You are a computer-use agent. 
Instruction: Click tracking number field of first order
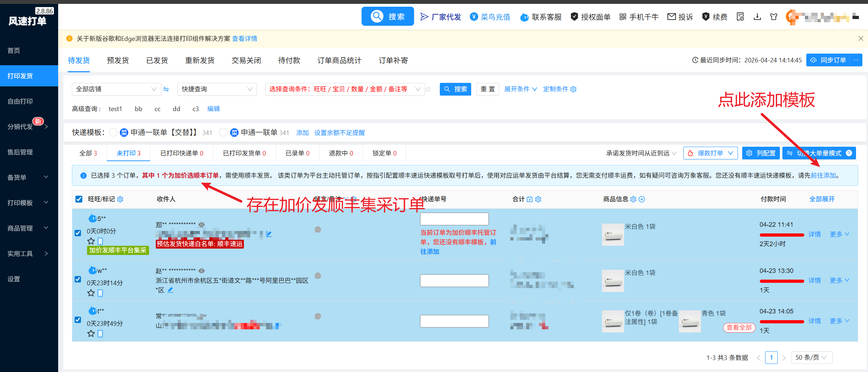tap(454, 219)
